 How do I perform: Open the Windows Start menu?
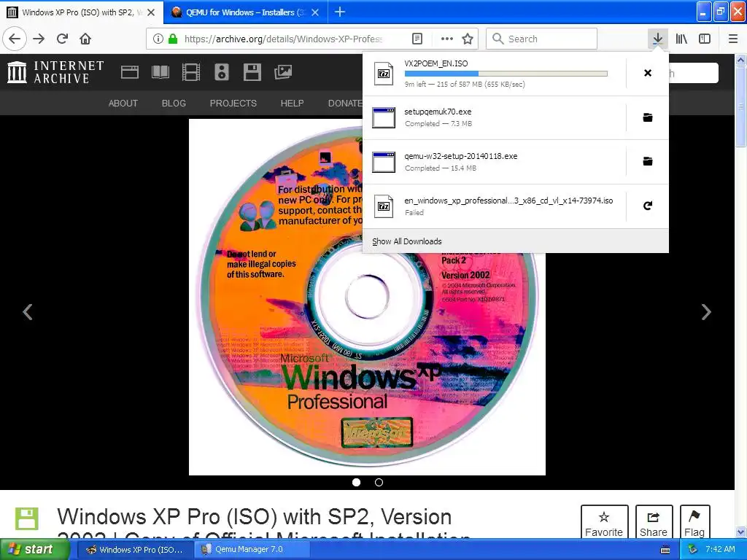[34, 550]
